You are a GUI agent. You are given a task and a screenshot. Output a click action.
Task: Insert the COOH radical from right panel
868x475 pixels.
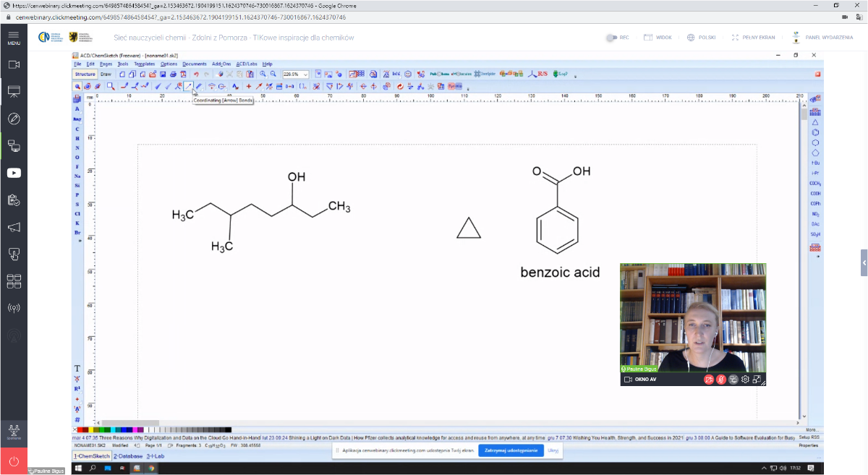pos(815,194)
